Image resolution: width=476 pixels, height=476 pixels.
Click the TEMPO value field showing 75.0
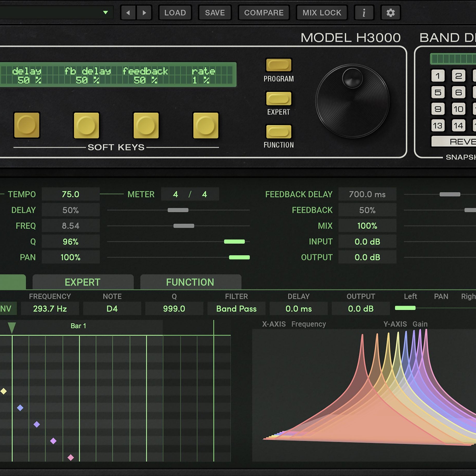70,194
